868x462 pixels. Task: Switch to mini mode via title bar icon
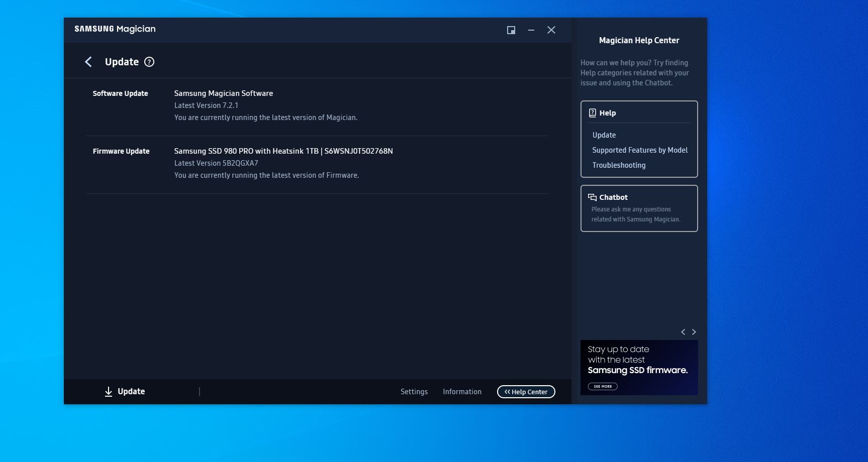(x=511, y=30)
